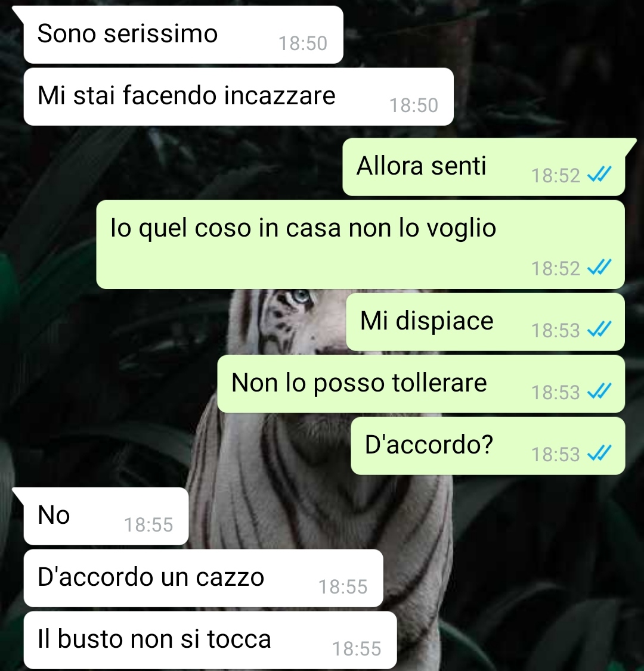Select the 'Non lo posso tollerare' message

click(x=421, y=384)
